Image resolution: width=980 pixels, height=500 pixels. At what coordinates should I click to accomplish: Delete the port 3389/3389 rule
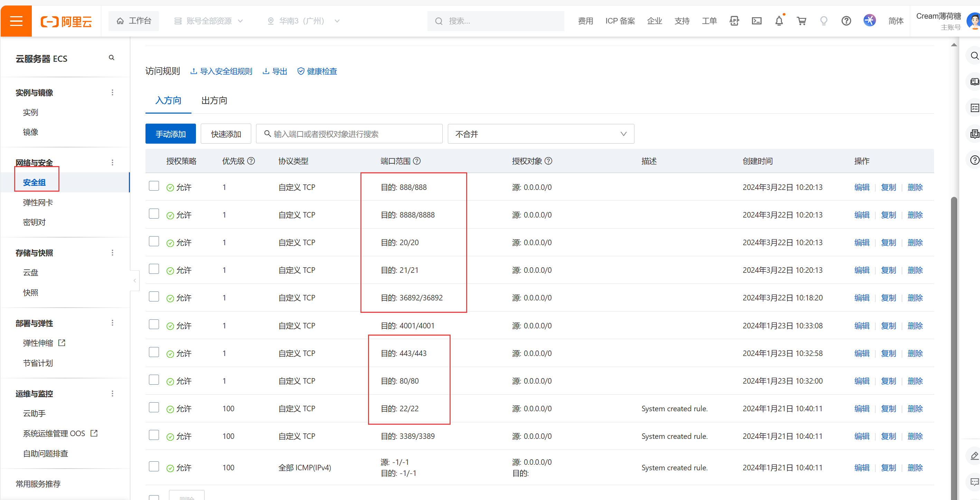[x=915, y=436]
